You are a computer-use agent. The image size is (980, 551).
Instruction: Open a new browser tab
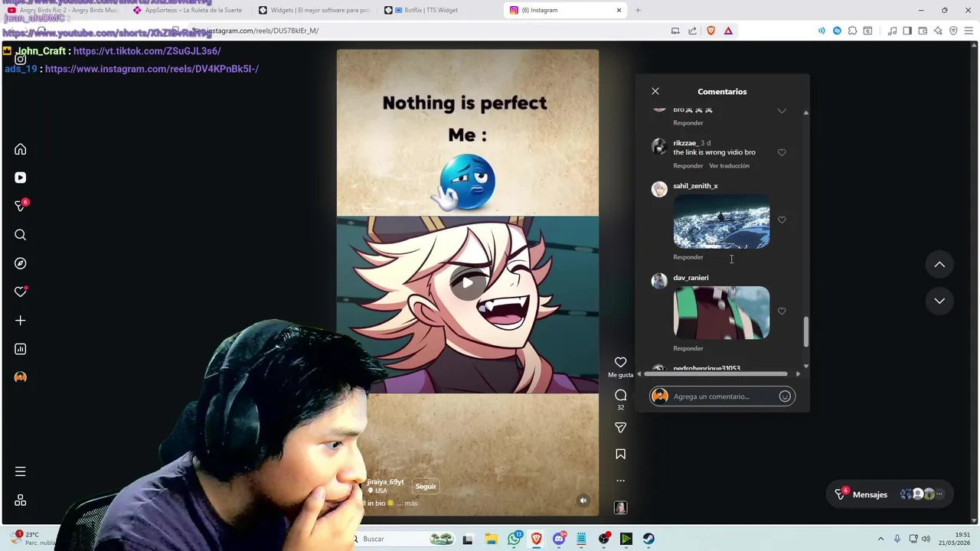coord(638,10)
